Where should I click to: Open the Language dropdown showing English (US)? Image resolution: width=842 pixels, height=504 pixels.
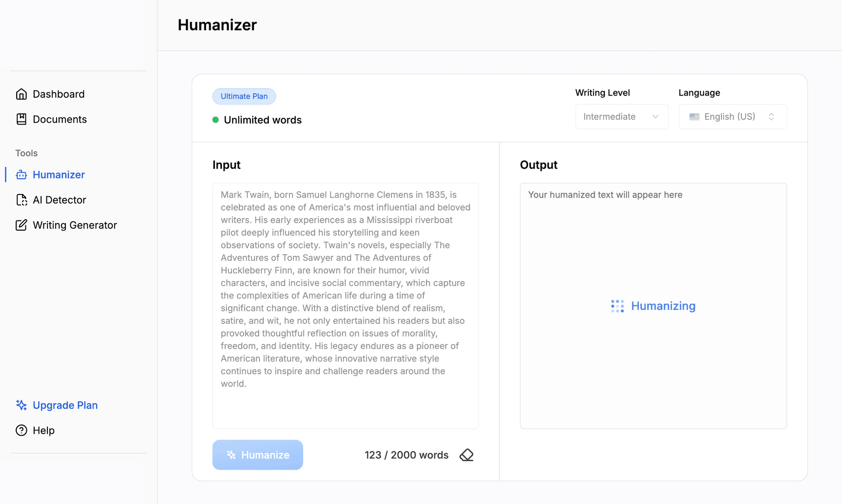pyautogui.click(x=732, y=117)
